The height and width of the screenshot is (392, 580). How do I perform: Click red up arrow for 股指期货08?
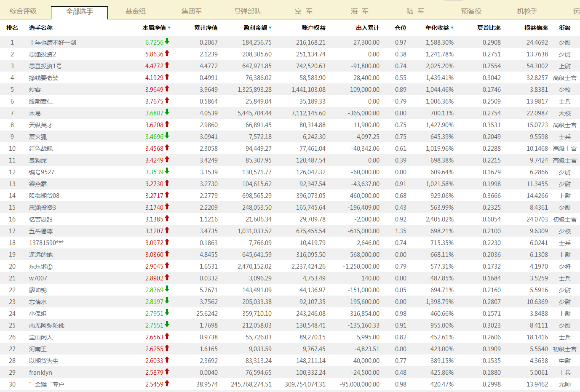(167, 195)
